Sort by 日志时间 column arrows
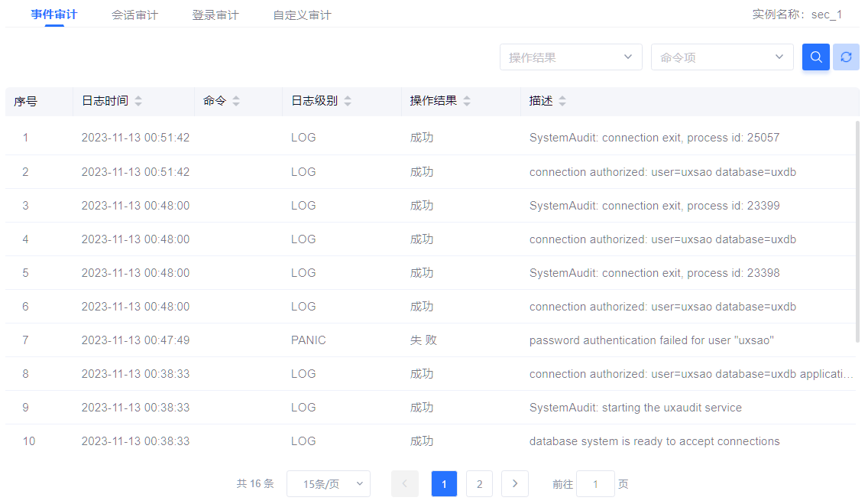868x504 pixels. point(138,101)
